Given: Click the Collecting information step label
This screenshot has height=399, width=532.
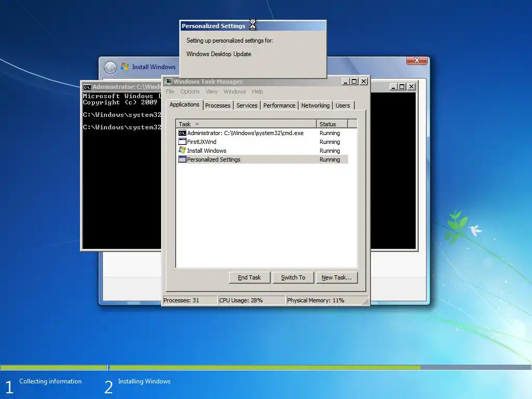Looking at the screenshot, I should (x=50, y=381).
